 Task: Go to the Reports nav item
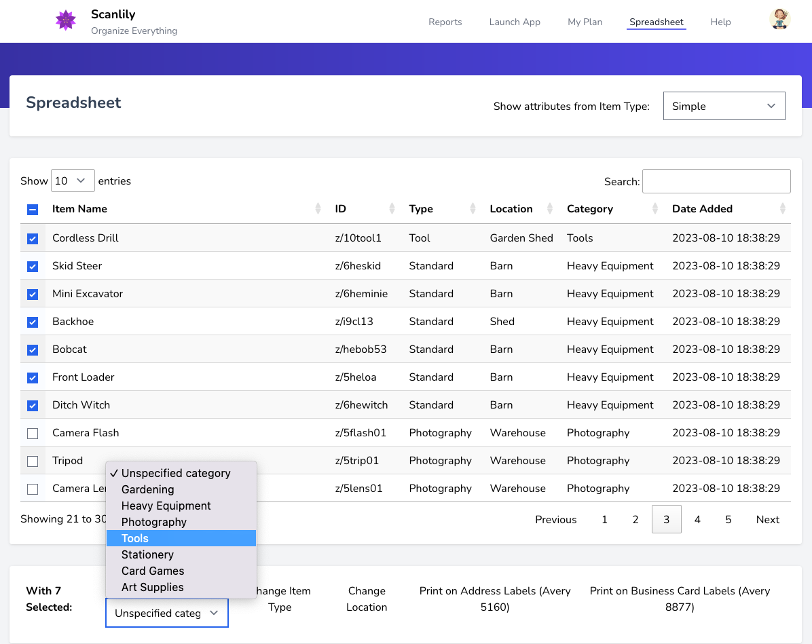pos(445,22)
